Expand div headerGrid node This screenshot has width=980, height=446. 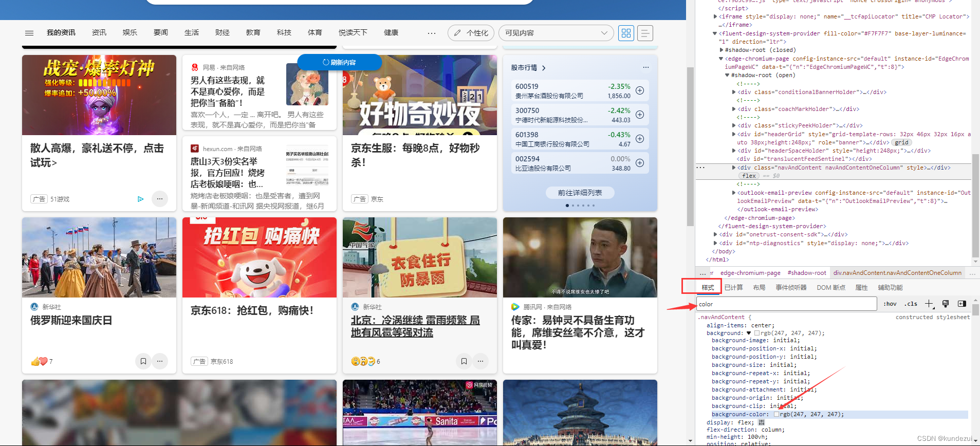734,134
